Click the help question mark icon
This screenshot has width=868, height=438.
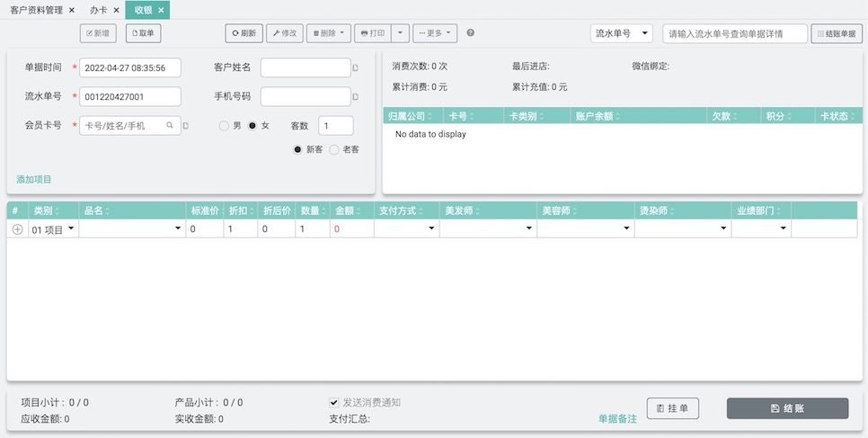pos(471,32)
